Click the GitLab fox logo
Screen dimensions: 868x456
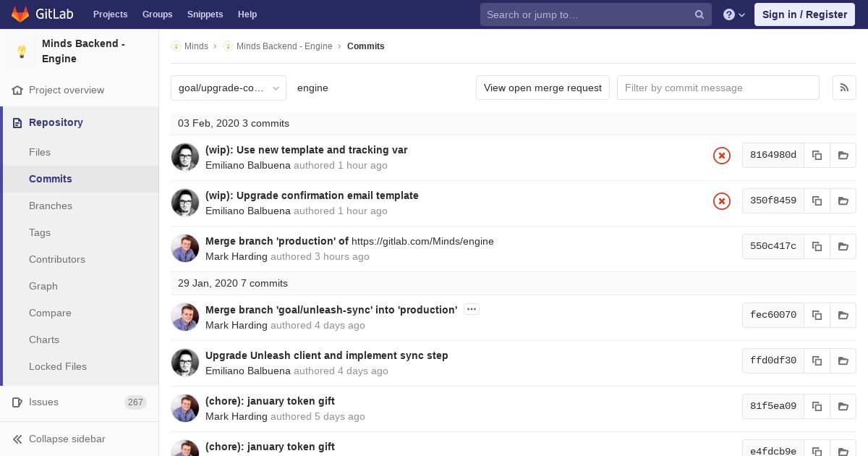(20, 14)
